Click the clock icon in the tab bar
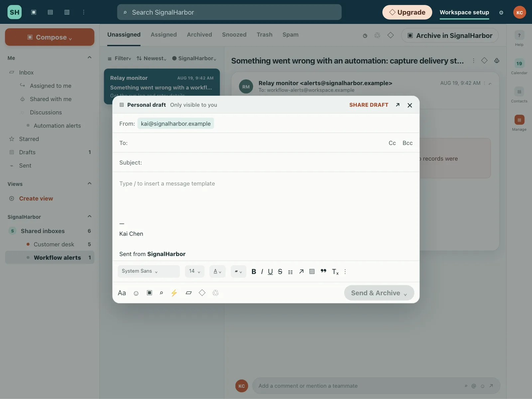532x399 pixels. (x=365, y=36)
